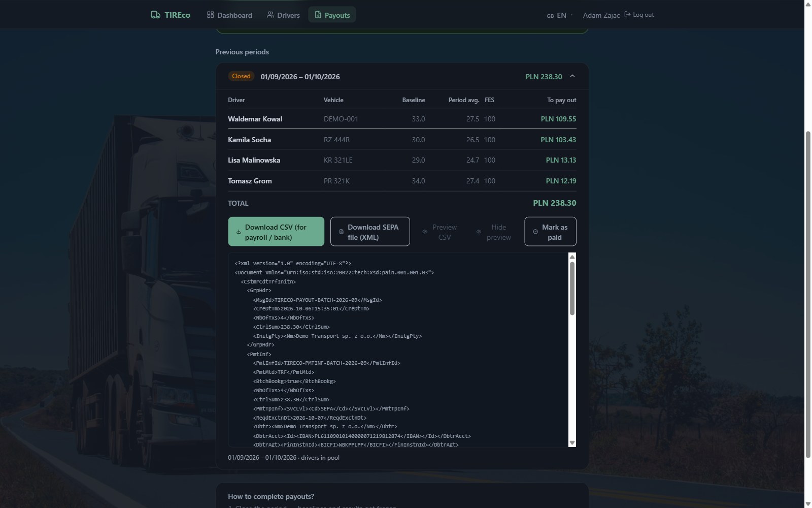Click the Hide preview button
The image size is (812, 508).
(x=494, y=232)
